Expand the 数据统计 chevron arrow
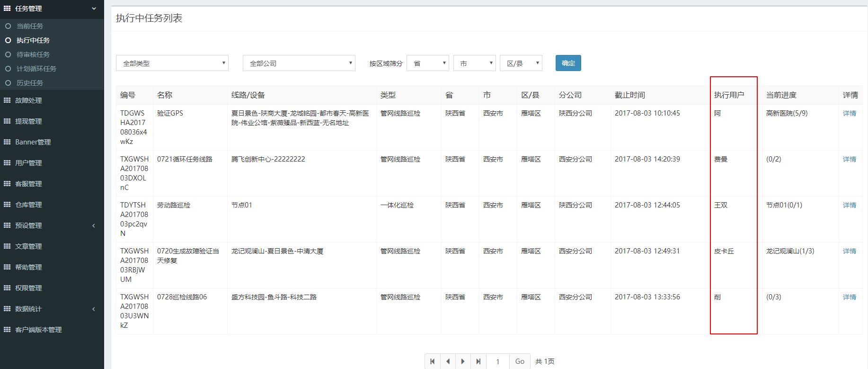This screenshot has height=369, width=868. click(x=94, y=309)
